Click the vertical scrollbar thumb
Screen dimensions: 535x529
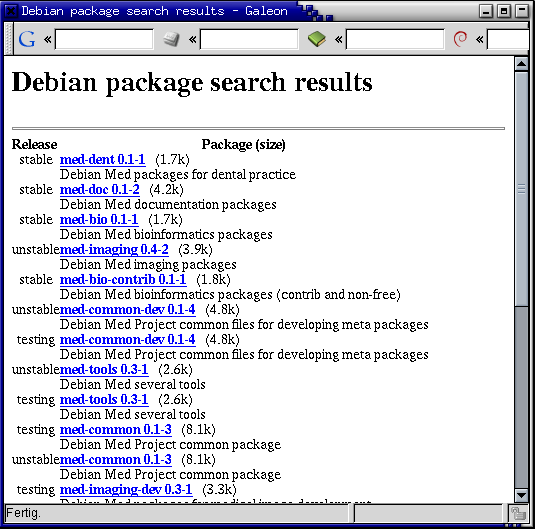tap(521, 188)
